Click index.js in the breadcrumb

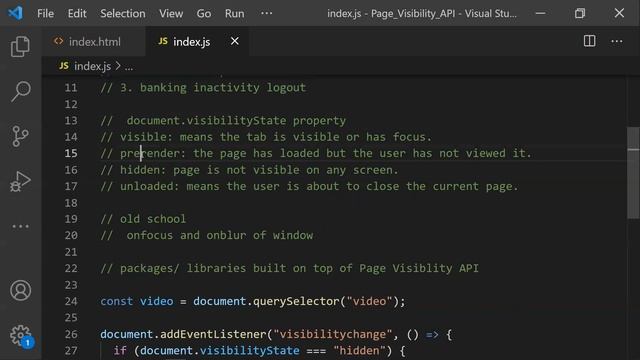point(92,66)
